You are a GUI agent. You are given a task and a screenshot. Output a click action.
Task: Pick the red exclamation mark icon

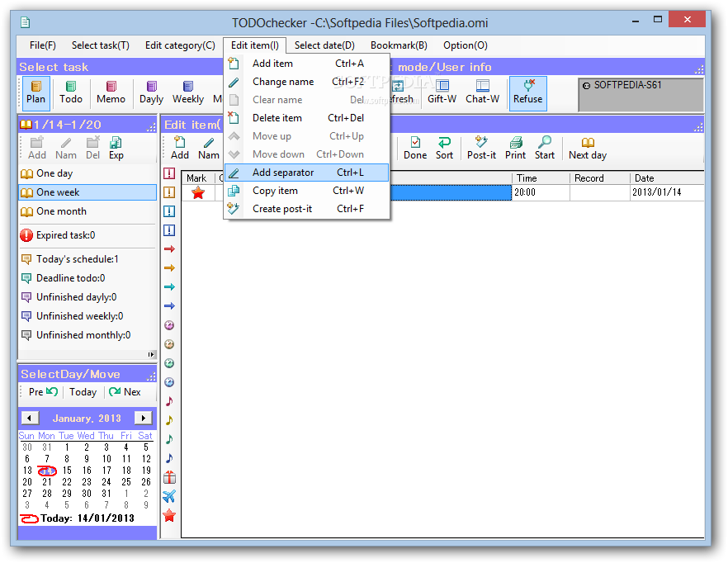tap(169, 173)
